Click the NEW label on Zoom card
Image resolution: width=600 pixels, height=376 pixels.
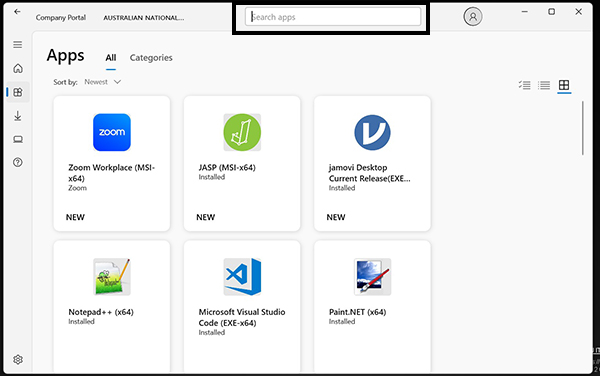click(75, 217)
